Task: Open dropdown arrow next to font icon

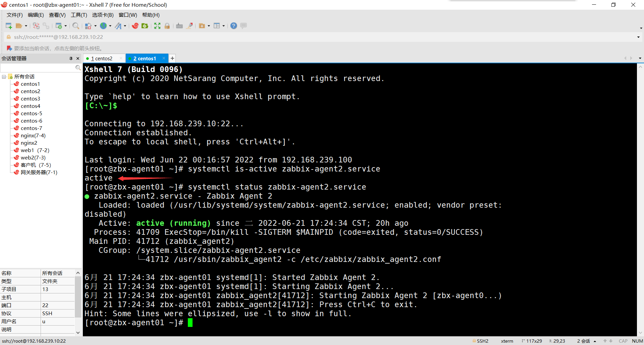Action: coord(125,26)
